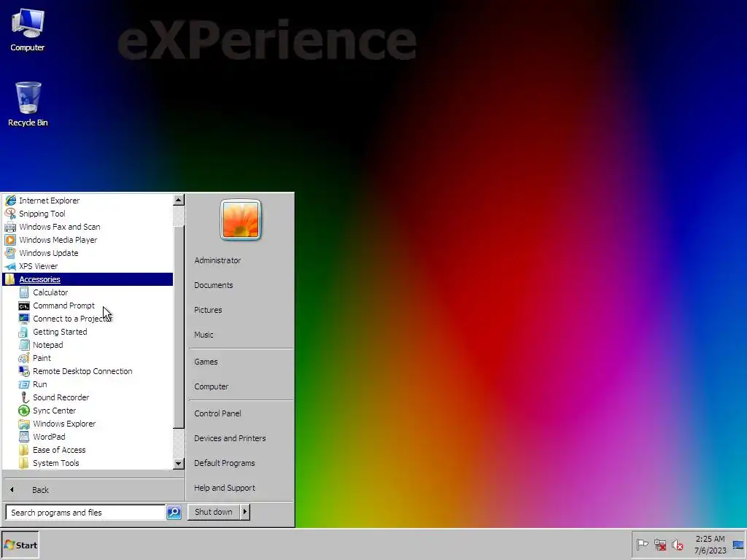The width and height of the screenshot is (747, 560).
Task: Launch the Command Prompt icon
Action: click(x=24, y=306)
